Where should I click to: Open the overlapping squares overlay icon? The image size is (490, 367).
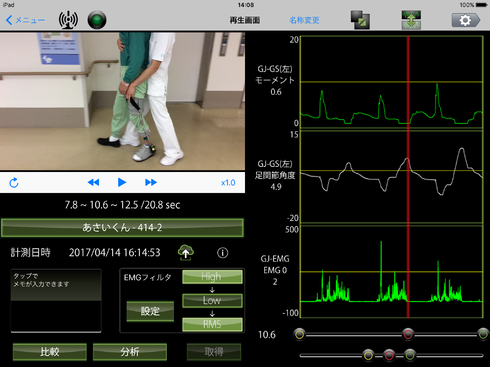coord(360,20)
